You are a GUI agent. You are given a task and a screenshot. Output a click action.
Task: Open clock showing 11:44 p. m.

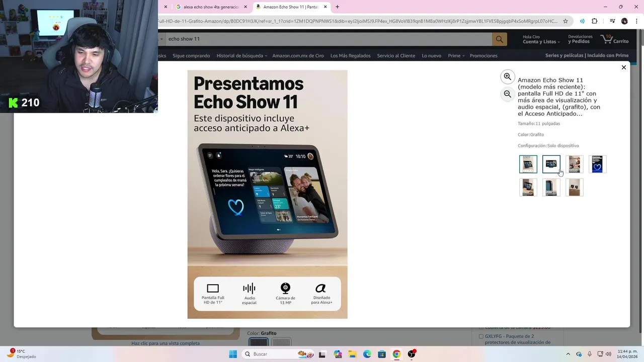tap(627, 354)
